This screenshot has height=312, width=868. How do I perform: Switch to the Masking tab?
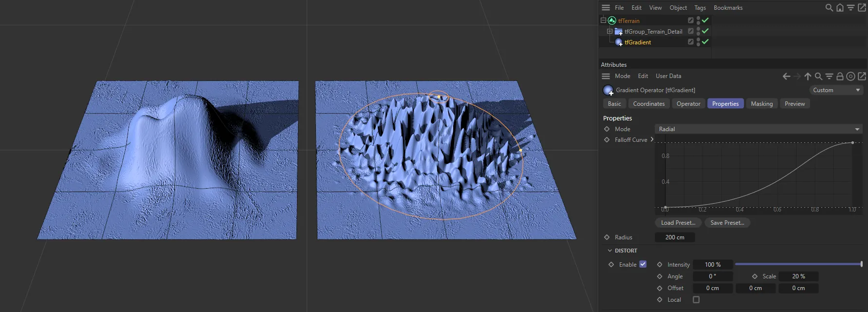tap(762, 104)
